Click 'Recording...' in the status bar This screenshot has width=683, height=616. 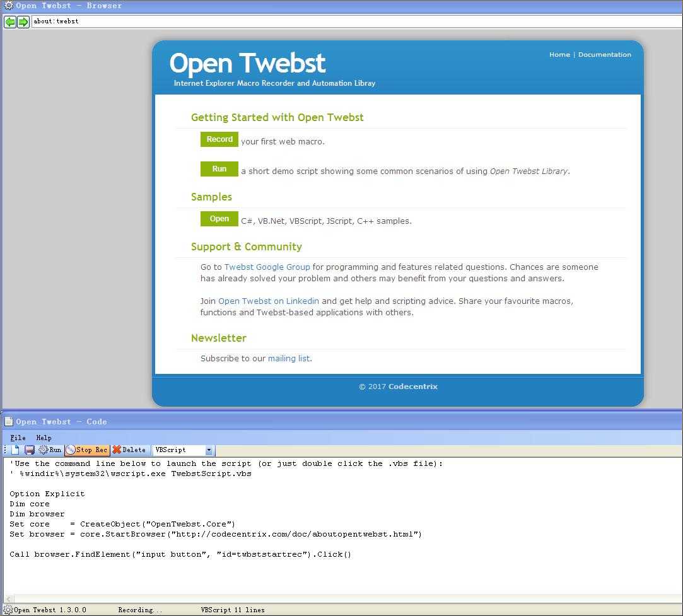pos(140,610)
